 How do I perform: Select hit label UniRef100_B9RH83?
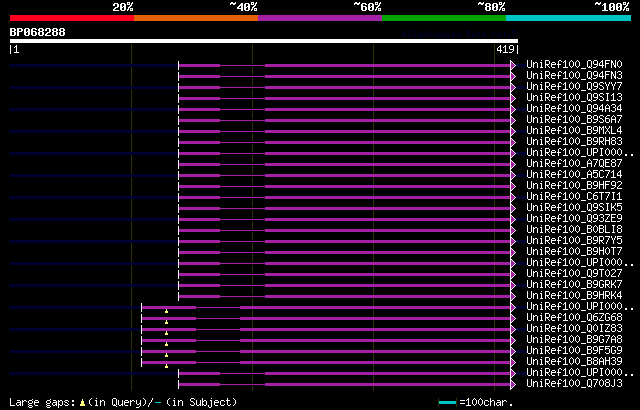click(x=574, y=142)
